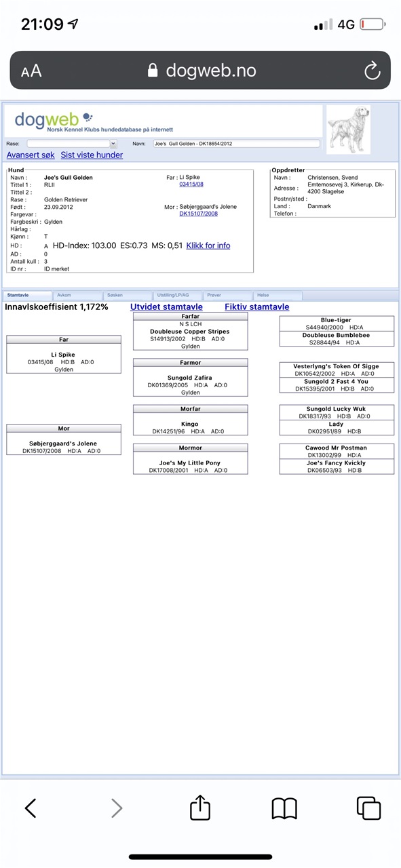The width and height of the screenshot is (401, 868).
Task: Click the Klikk for info link
Action: click(x=208, y=245)
